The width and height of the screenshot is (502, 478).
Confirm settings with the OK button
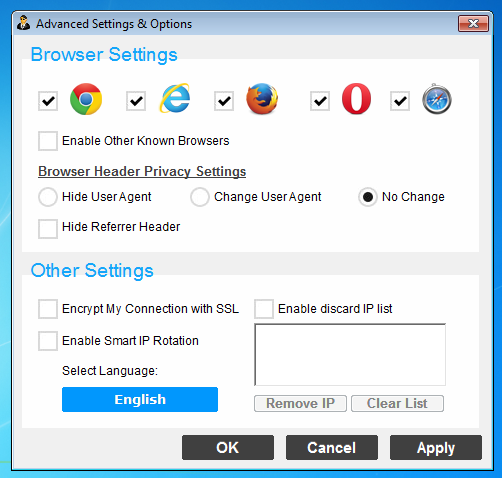(228, 448)
